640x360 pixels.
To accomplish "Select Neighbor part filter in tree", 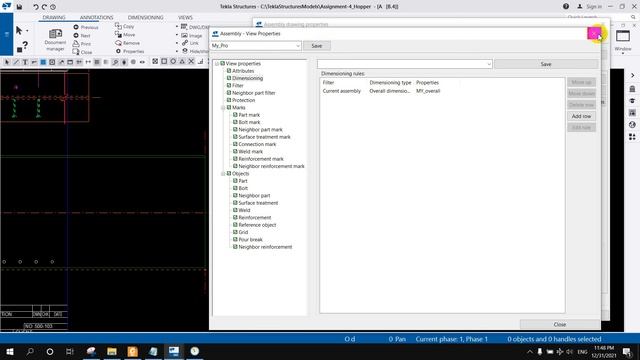I will pyautogui.click(x=253, y=93).
